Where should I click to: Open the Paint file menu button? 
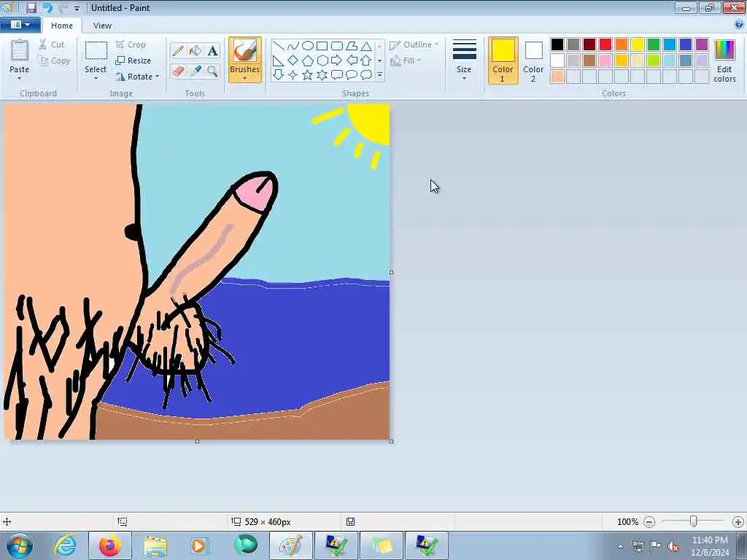coord(20,25)
